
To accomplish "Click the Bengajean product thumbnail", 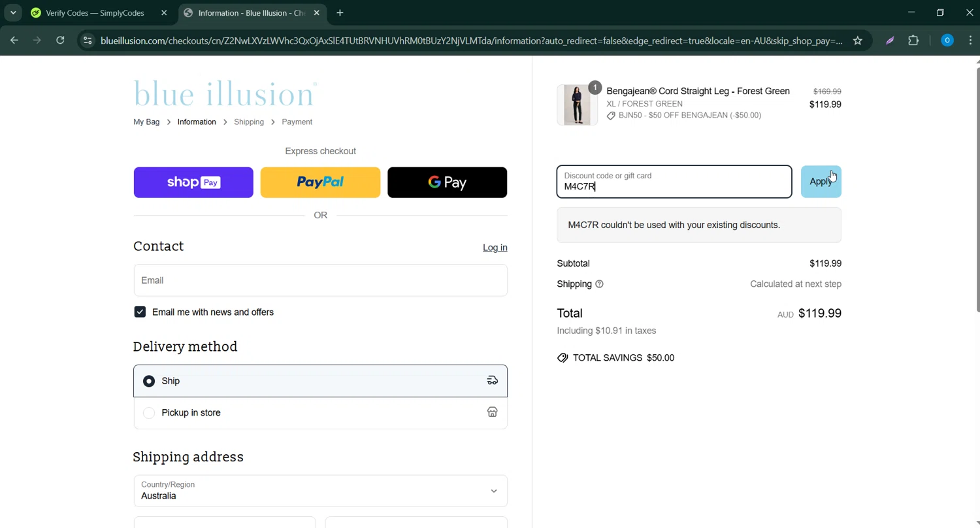I will click(x=577, y=105).
